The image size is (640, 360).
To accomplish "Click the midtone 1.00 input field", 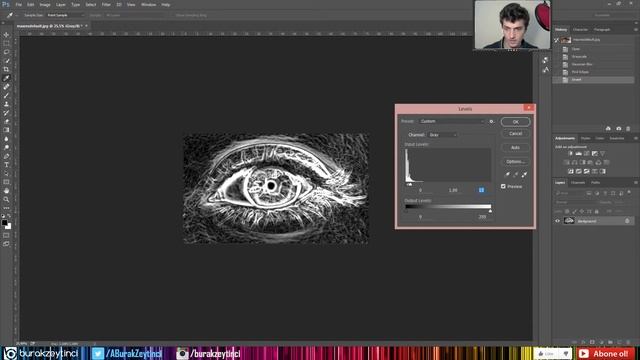I will click(x=453, y=190).
